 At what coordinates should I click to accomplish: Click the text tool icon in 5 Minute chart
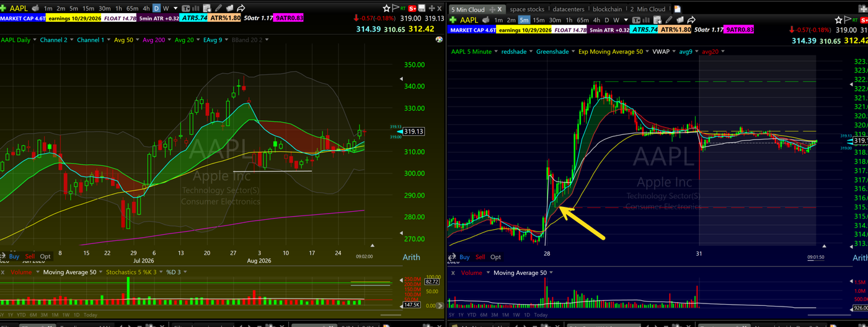coord(636,20)
